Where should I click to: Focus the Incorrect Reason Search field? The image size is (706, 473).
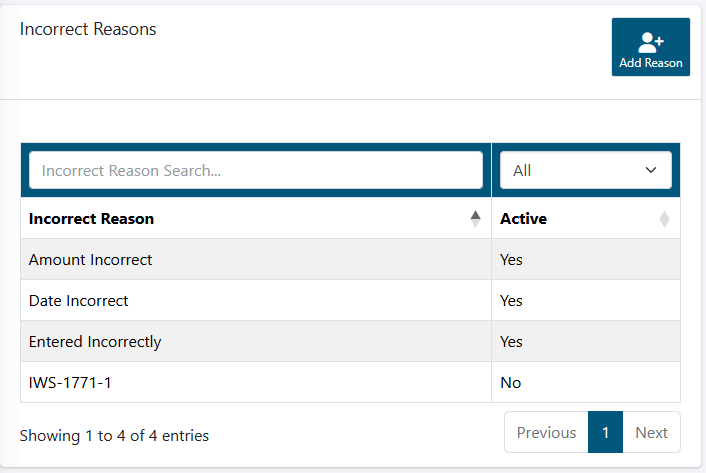[256, 170]
